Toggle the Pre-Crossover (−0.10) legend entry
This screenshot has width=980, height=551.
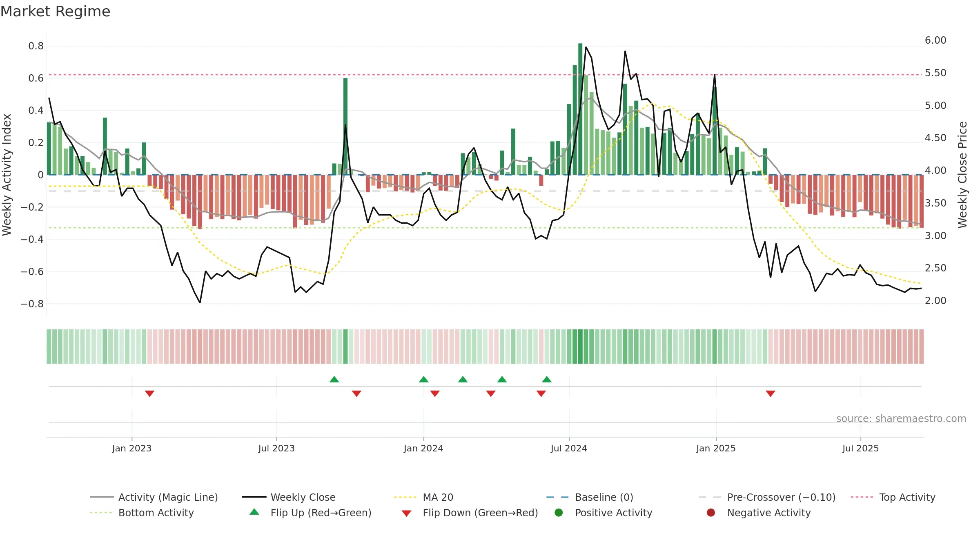767,497
